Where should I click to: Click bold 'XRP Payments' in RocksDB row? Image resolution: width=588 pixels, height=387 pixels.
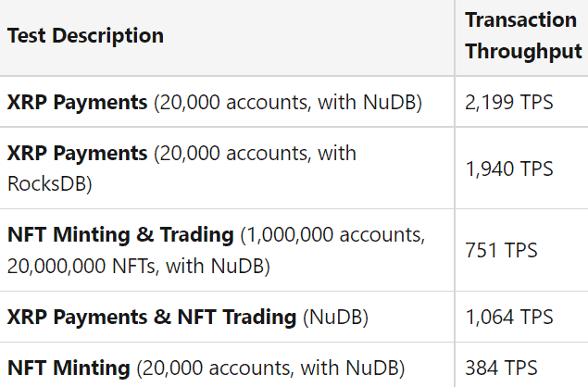point(77,153)
